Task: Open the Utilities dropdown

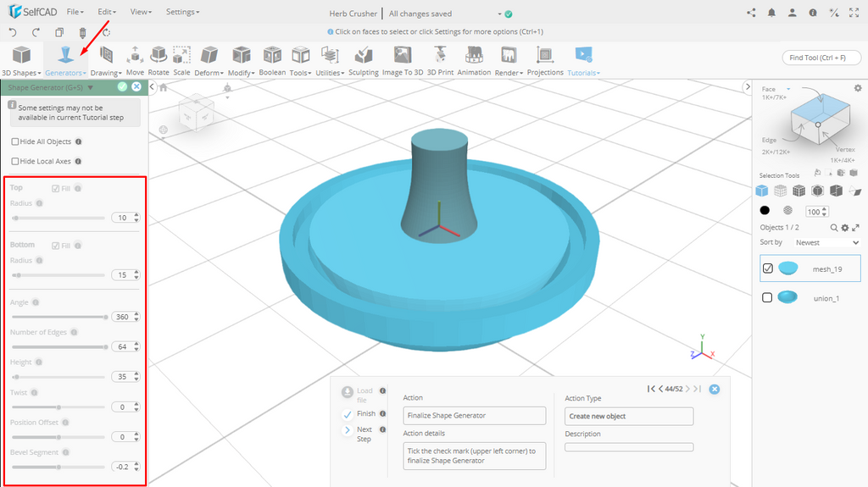Action: [330, 61]
